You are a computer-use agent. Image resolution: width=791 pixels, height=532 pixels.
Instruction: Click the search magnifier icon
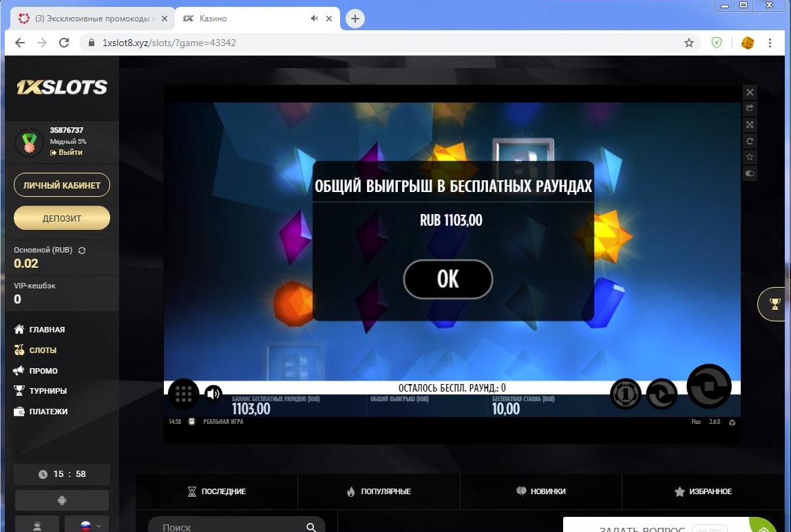coord(311,527)
